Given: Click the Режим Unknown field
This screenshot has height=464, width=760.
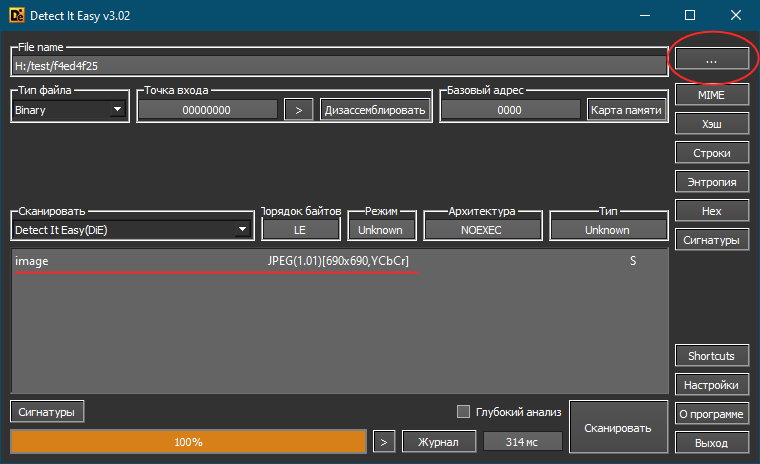Looking at the screenshot, I should (381, 230).
